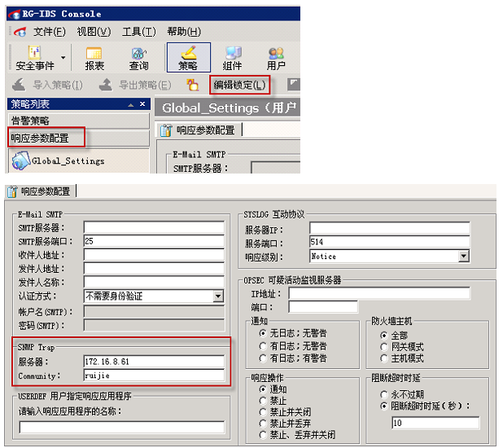
Task: Click the SYSLOG 服务器IP field
Action: coord(389,228)
